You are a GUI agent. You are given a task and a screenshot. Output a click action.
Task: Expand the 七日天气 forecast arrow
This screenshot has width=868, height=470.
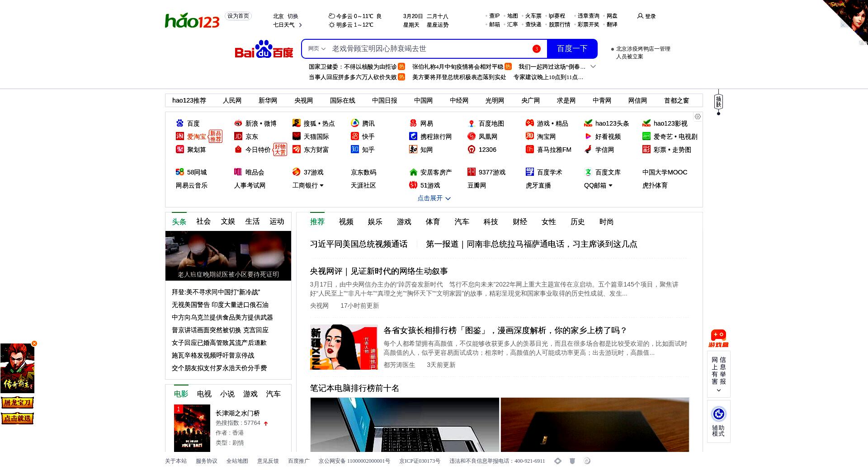(300, 25)
